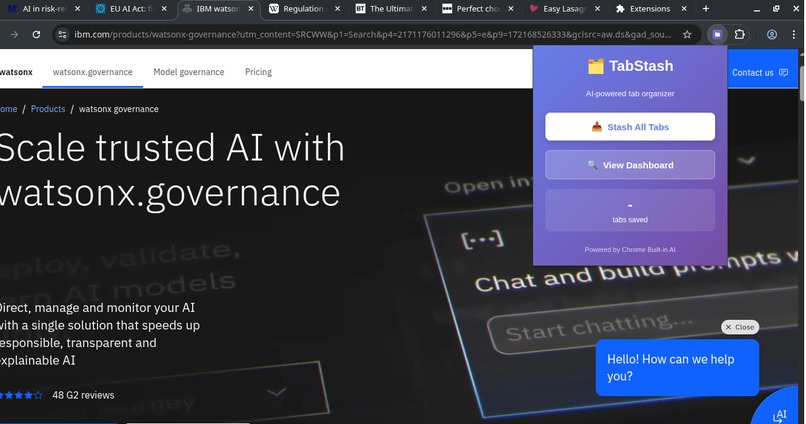Open the 48 G2 reviews link
This screenshot has height=424, width=806.
83,395
